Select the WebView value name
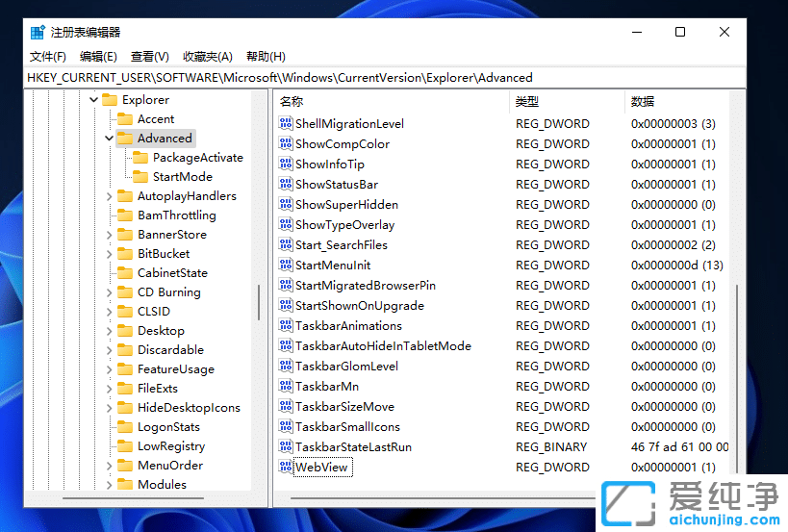The image size is (788, 532). 321,468
